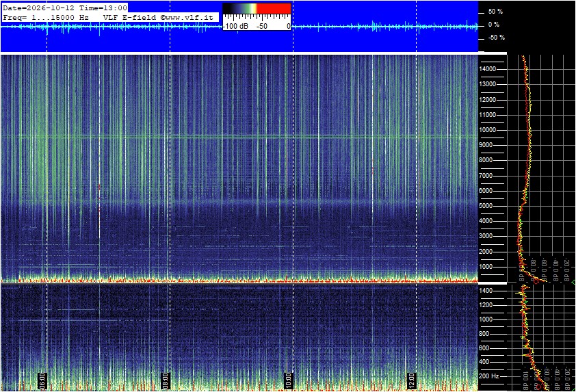
Task: Click the 08:00 time marker
Action: [166, 381]
